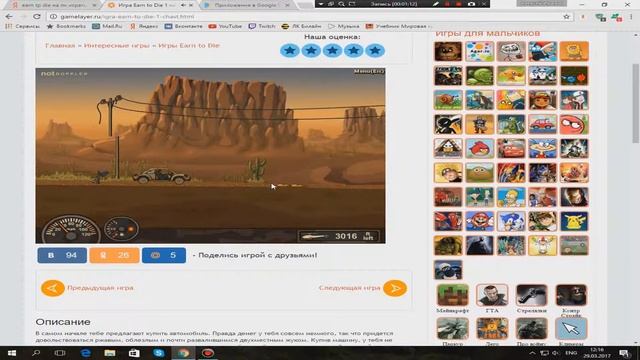Rate the game with the first star
Screen dimensions: 640x360
tap(290, 51)
